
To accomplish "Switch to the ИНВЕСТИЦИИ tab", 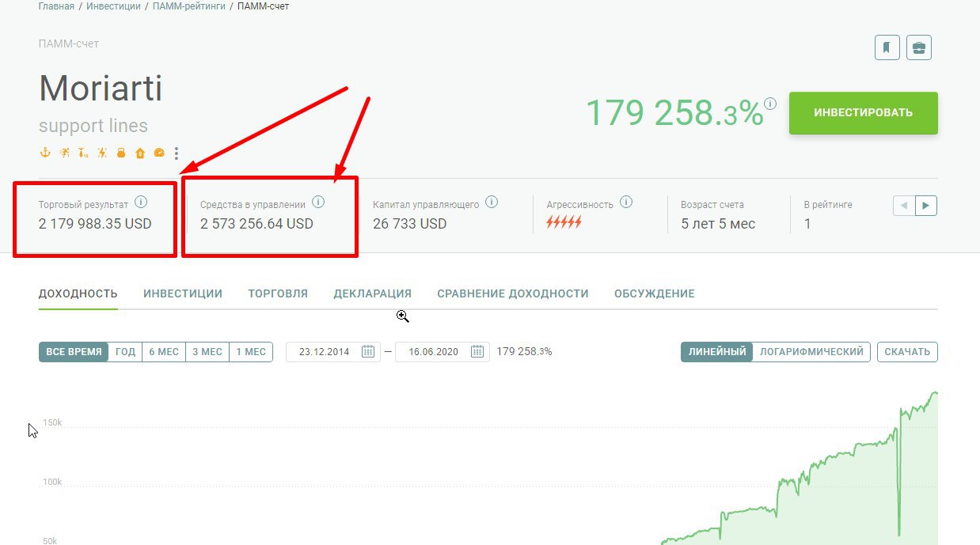I will point(183,293).
